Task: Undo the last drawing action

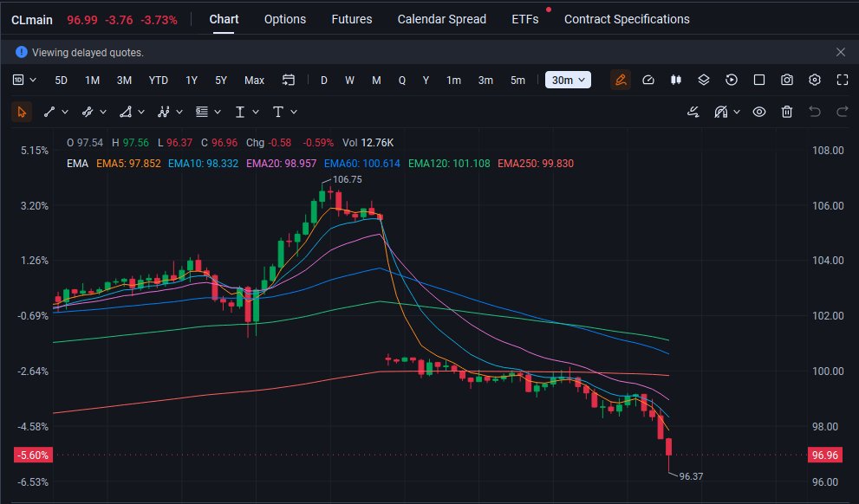Action: [815, 112]
